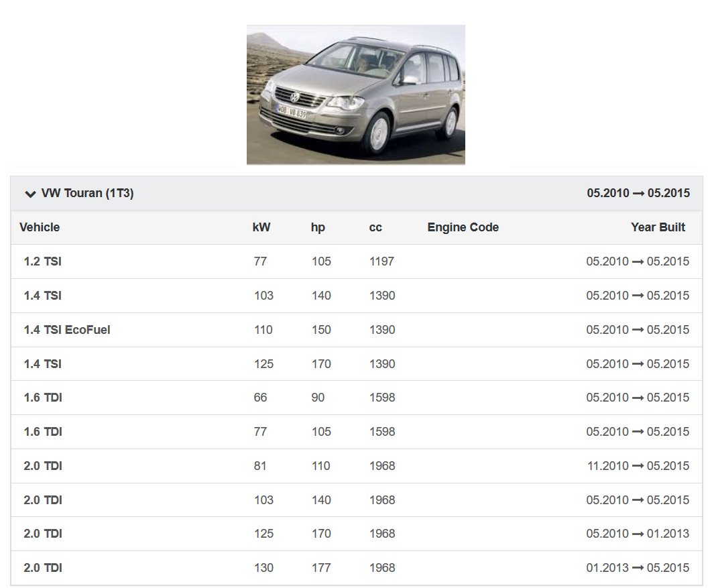The width and height of the screenshot is (714, 588).
Task: Click the kW column header
Action: coord(261,227)
